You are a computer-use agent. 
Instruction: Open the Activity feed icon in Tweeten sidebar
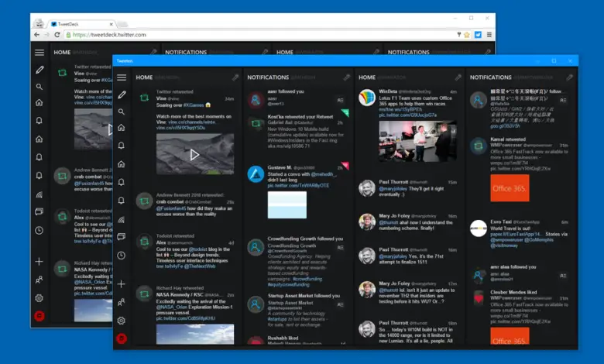122,219
